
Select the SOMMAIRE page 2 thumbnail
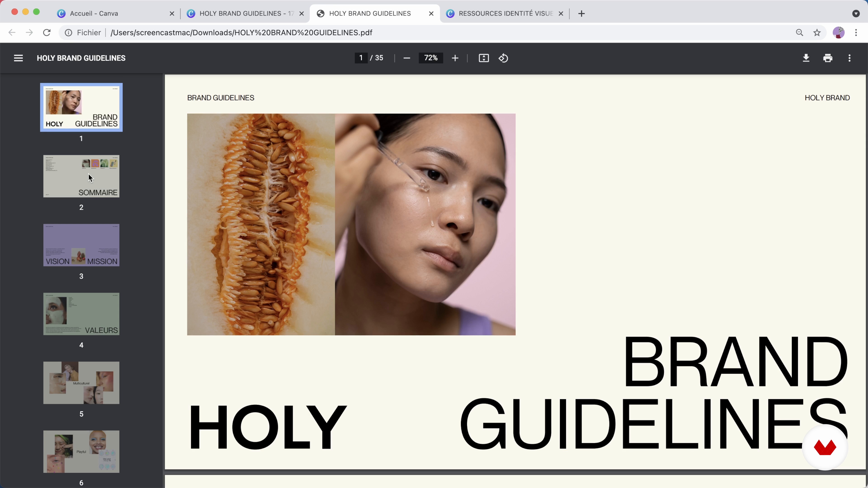click(x=81, y=176)
